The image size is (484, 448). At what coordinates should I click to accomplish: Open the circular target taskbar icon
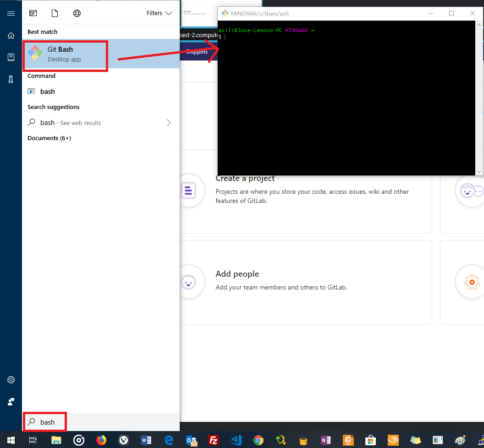coord(79,440)
